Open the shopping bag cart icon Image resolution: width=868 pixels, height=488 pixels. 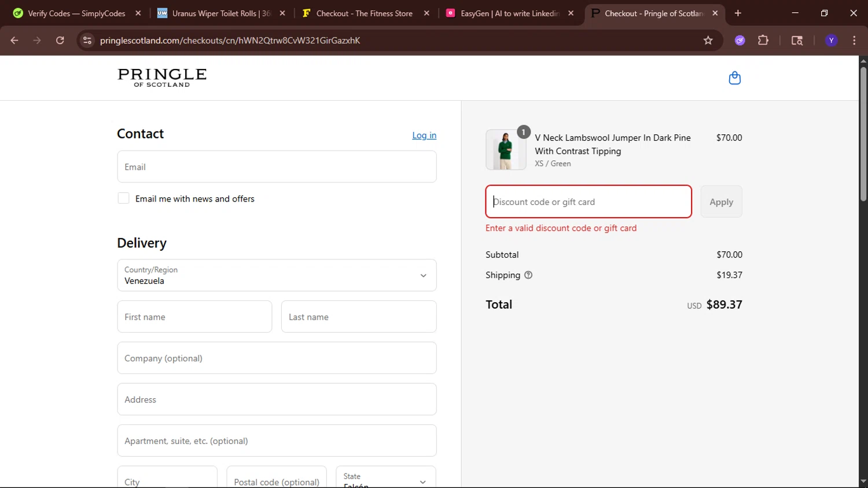coord(734,78)
